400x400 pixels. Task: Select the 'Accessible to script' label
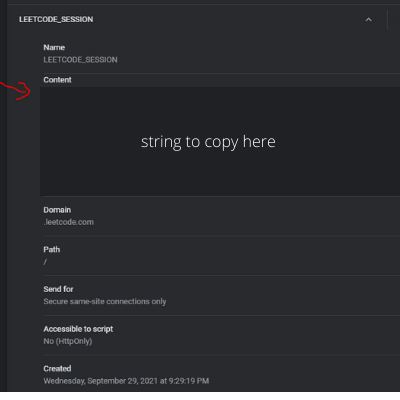[x=78, y=329]
